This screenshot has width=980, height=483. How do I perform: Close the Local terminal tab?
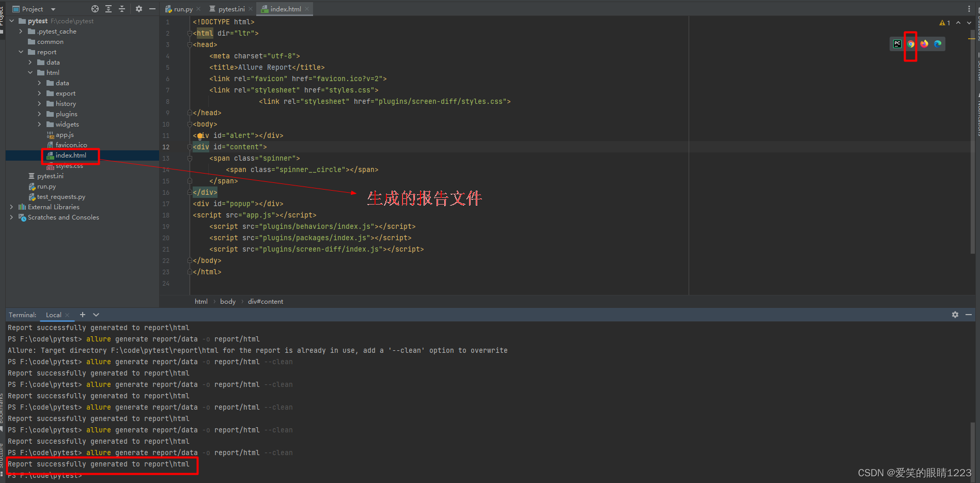tap(67, 315)
